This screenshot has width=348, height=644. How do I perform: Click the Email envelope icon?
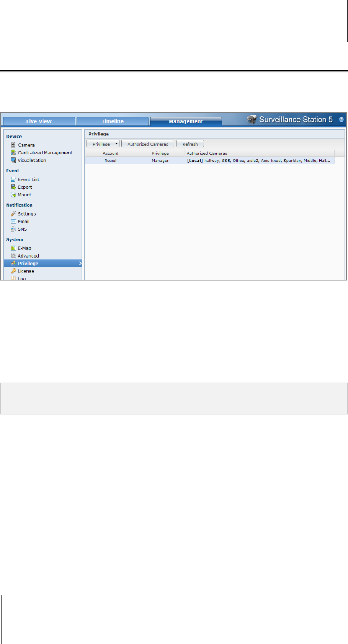click(13, 222)
